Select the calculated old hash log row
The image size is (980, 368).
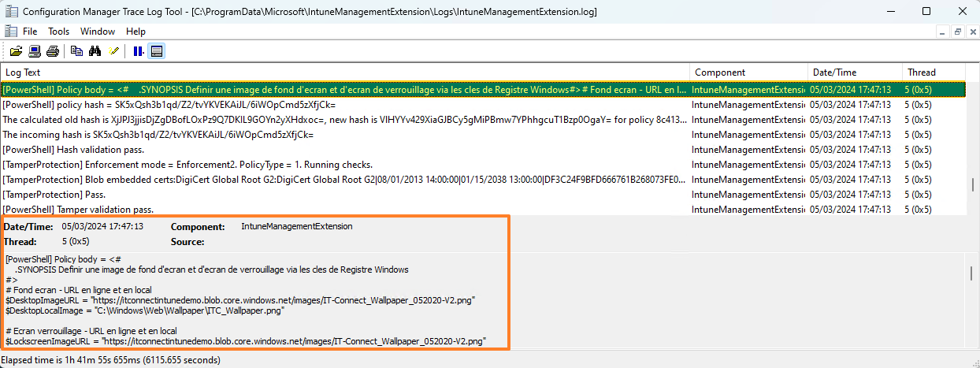[484, 120]
